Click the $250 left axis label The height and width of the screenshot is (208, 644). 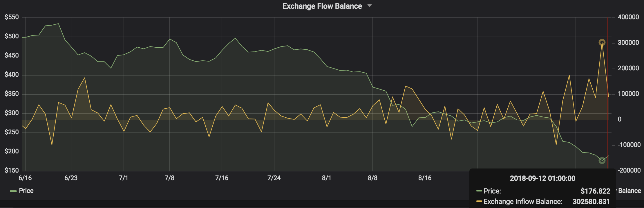pos(12,132)
